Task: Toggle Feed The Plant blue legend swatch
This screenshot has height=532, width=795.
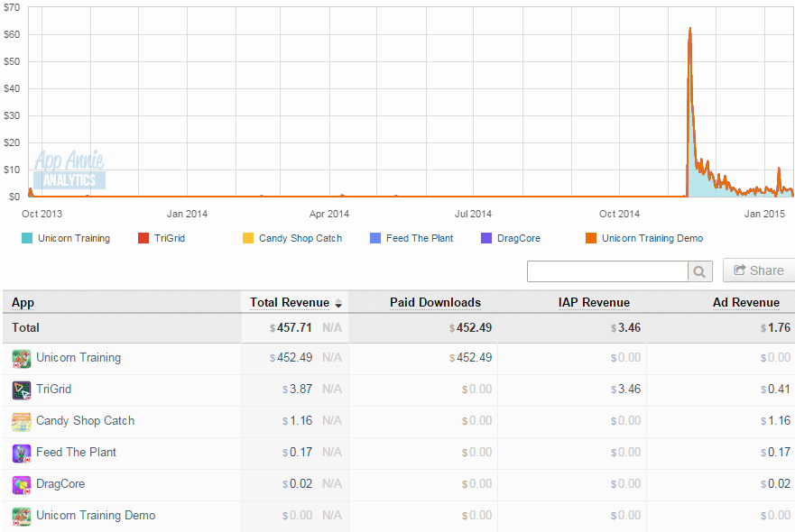Action: (375, 238)
